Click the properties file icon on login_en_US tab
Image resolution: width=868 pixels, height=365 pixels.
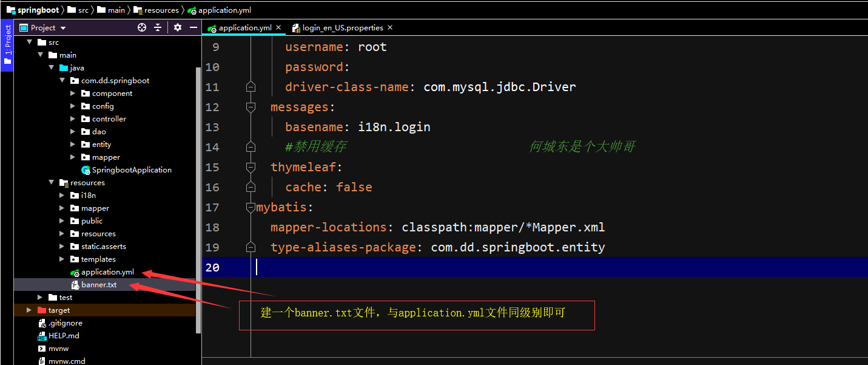[x=295, y=27]
